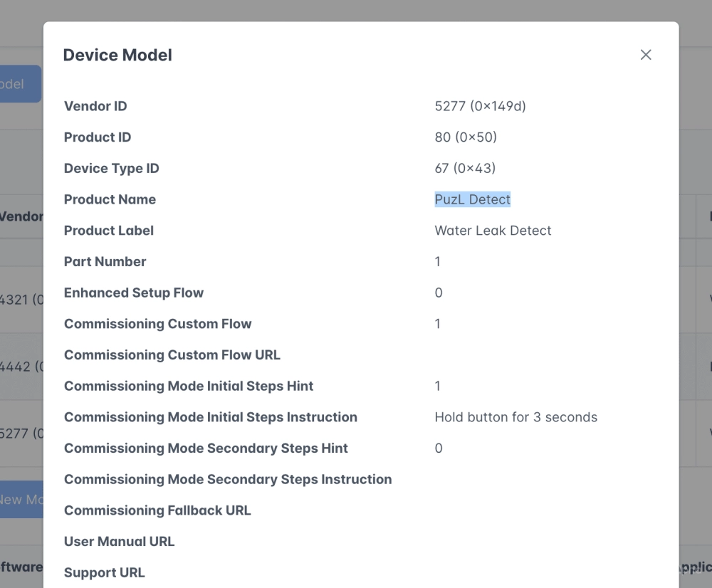Click the Enhanced Setup Flow label
The height and width of the screenshot is (588, 712).
pyautogui.click(x=134, y=293)
